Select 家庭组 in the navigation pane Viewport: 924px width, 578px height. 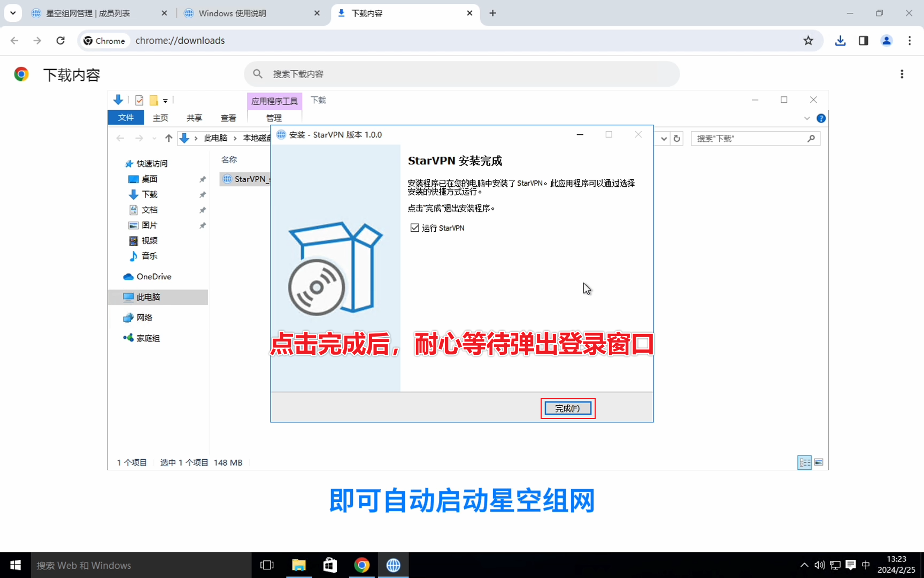click(x=148, y=338)
